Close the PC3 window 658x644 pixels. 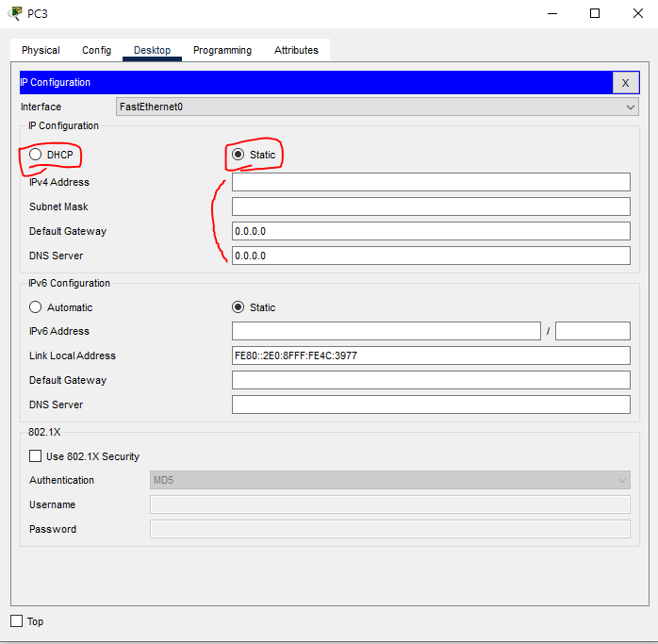[x=638, y=13]
